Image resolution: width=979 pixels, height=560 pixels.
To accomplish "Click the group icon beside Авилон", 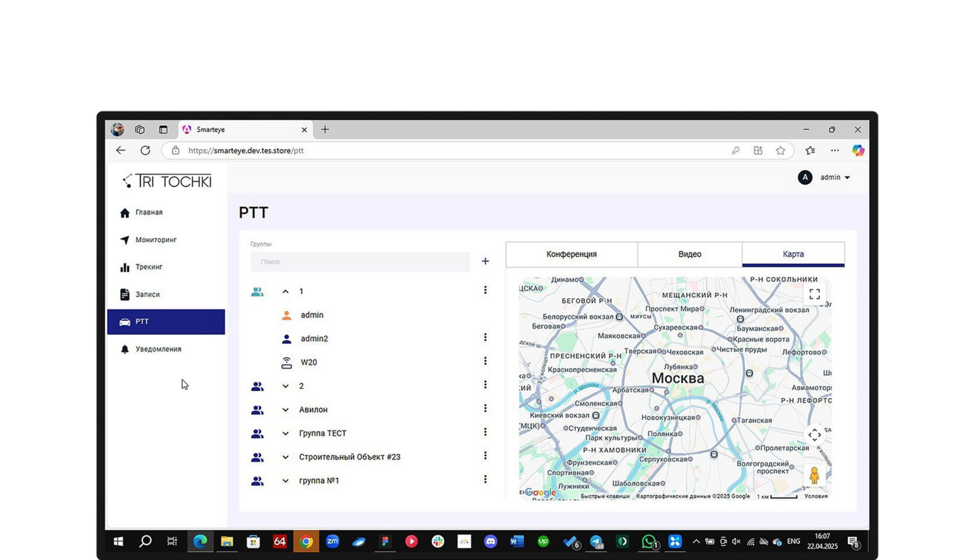I will click(x=257, y=410).
